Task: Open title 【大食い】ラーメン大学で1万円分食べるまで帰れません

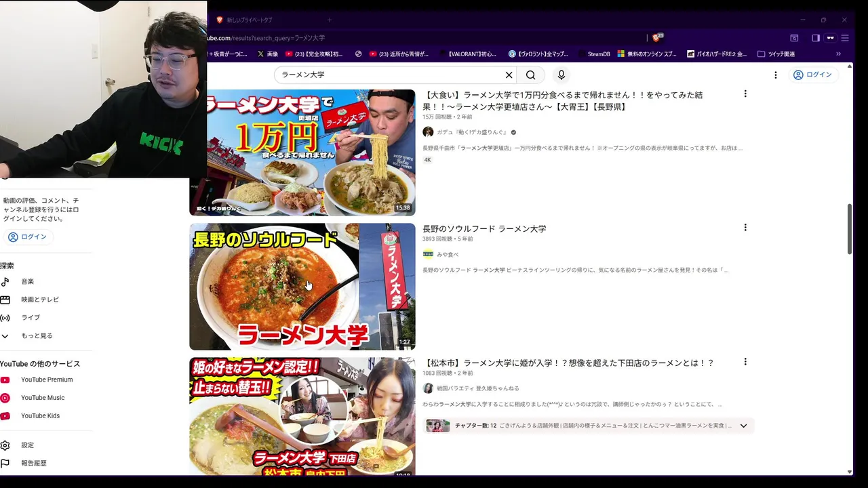Action: (562, 101)
